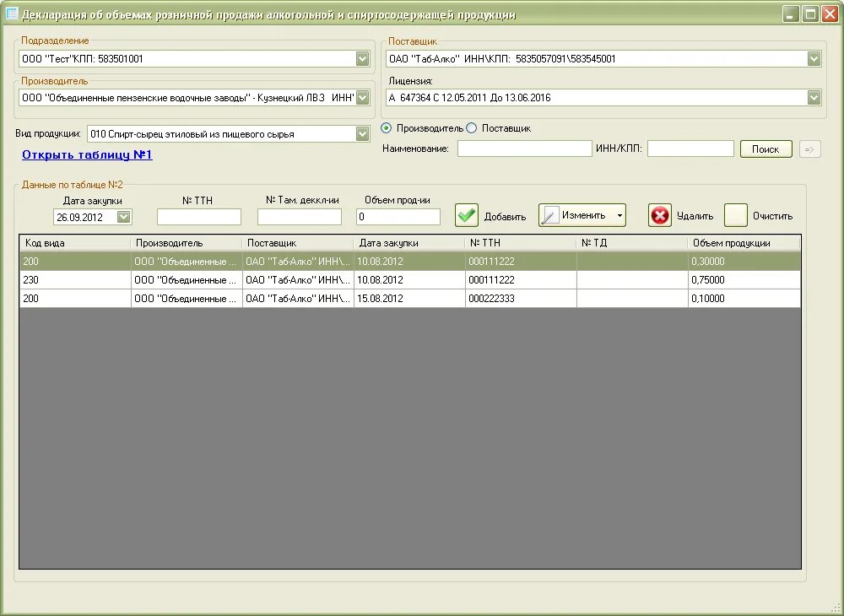The height and width of the screenshot is (616, 844).
Task: Expand the Подразделение dropdown
Action: click(x=362, y=58)
